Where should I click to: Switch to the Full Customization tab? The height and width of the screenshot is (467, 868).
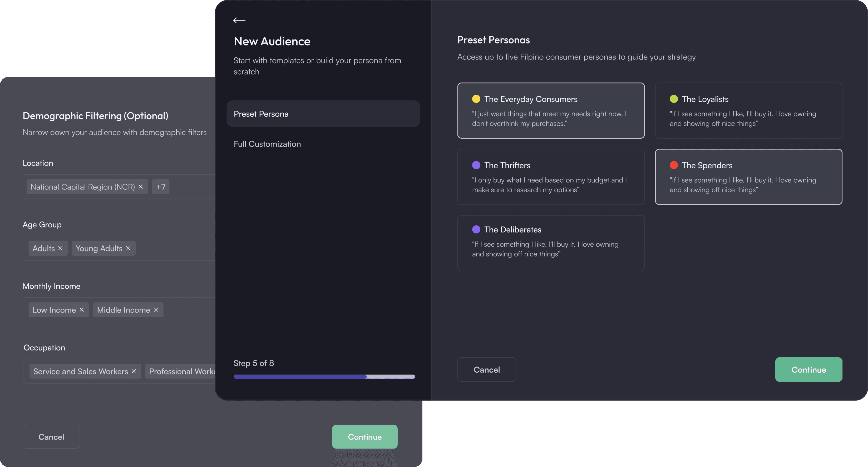tap(267, 144)
